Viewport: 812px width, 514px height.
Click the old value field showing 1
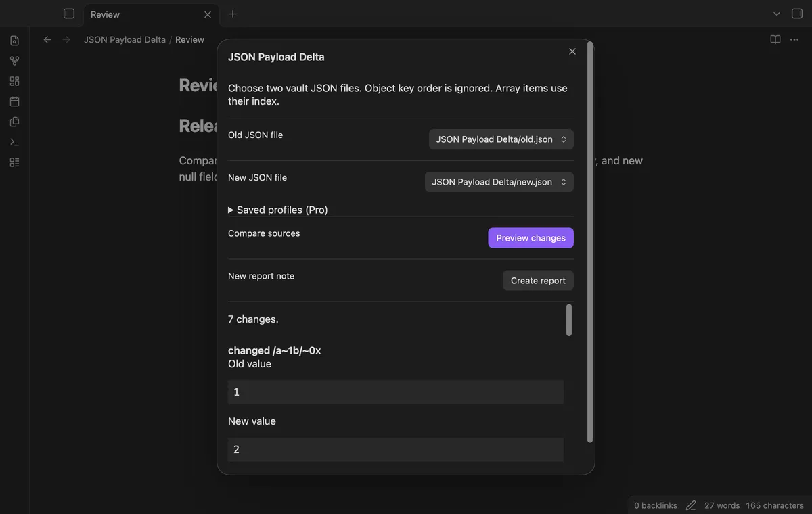point(396,392)
